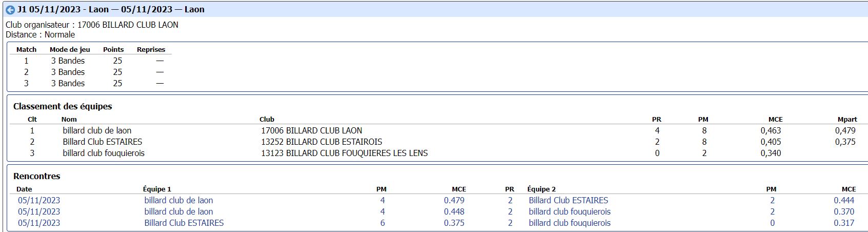Click MCE value 0.479 in Rencontres
The height and width of the screenshot is (232, 868).
[454, 201]
